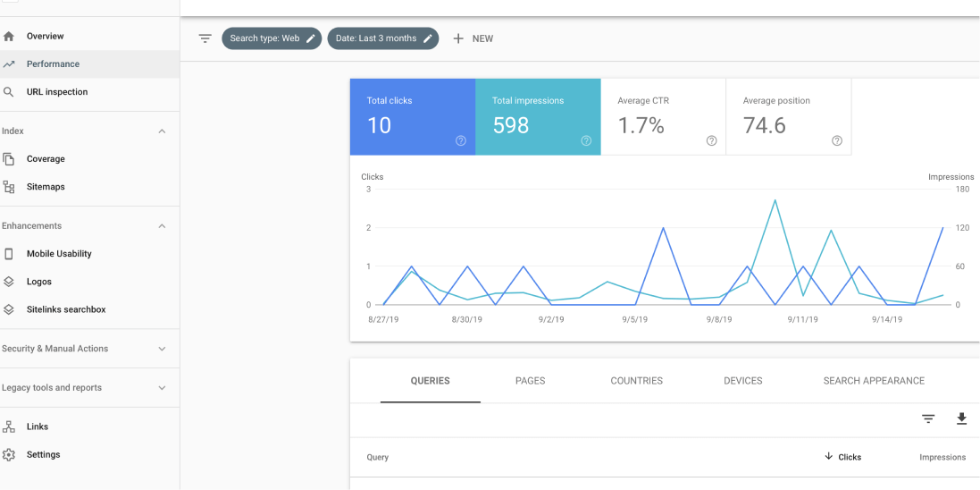Switch to the Pages tab
Image resolution: width=980 pixels, height=490 pixels.
[x=530, y=381]
